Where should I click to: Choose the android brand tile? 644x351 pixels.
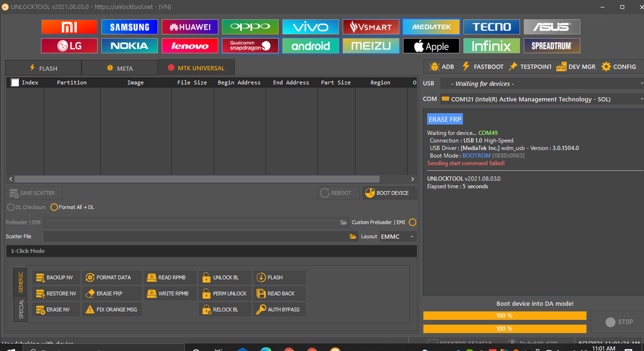[x=310, y=46]
